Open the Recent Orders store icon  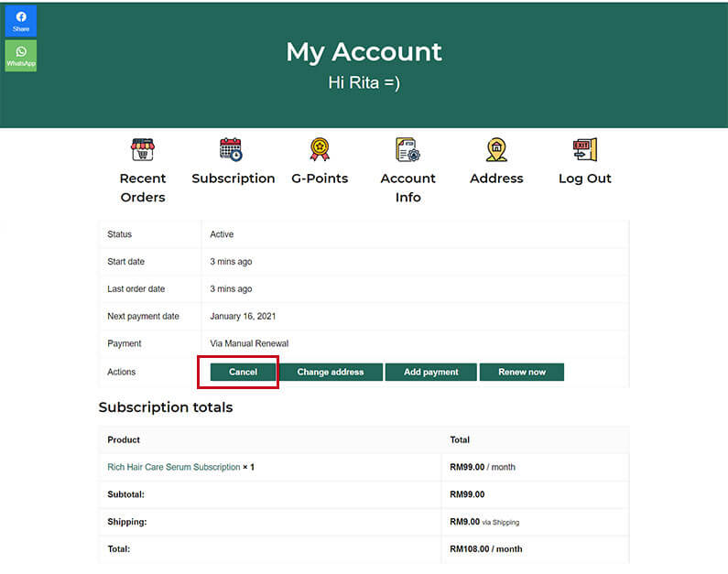143,149
